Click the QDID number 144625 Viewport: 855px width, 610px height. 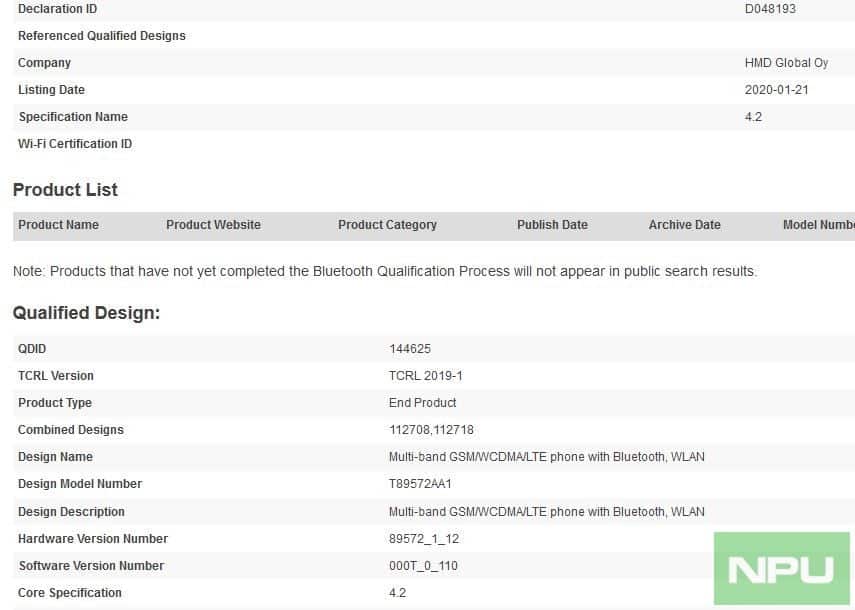click(410, 349)
